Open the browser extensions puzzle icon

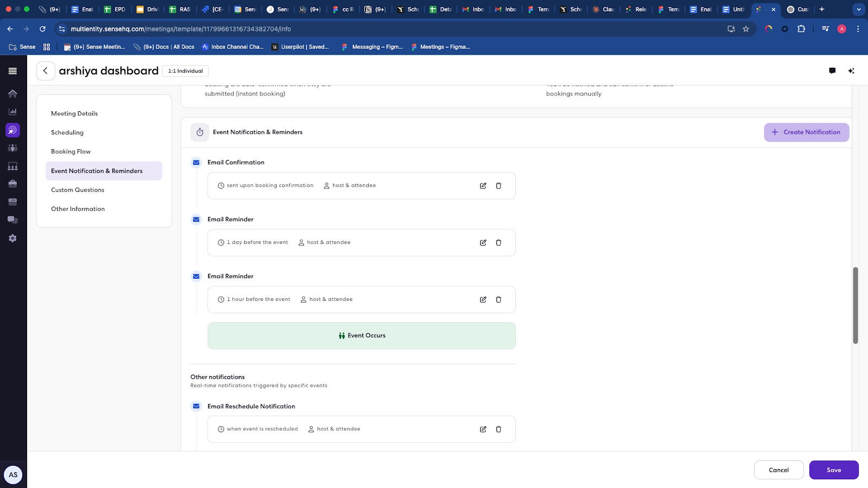(x=801, y=29)
